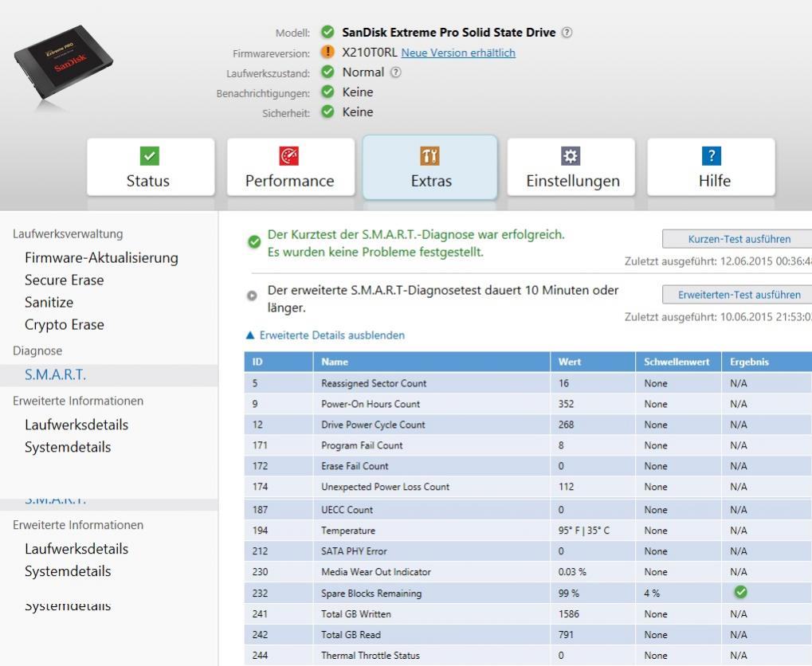Click the help icon next to Normal
812x666 pixels.
(x=396, y=72)
